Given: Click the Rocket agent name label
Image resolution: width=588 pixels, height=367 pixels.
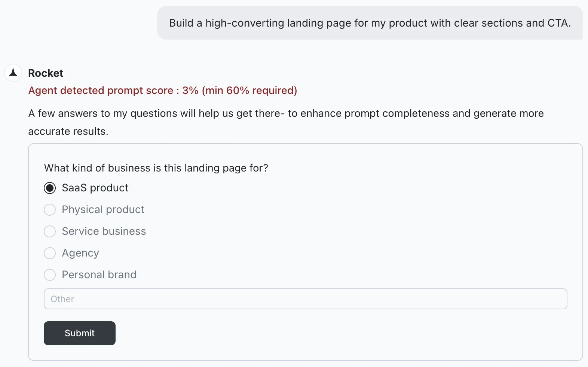Looking at the screenshot, I should (45, 73).
